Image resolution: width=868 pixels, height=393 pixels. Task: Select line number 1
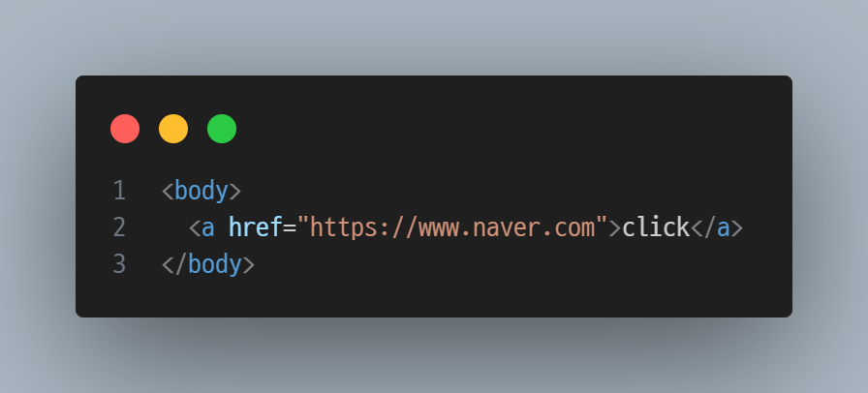[x=119, y=191]
